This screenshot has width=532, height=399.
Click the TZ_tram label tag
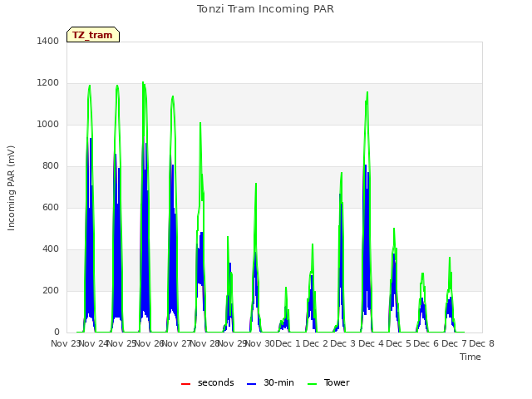coord(93,35)
